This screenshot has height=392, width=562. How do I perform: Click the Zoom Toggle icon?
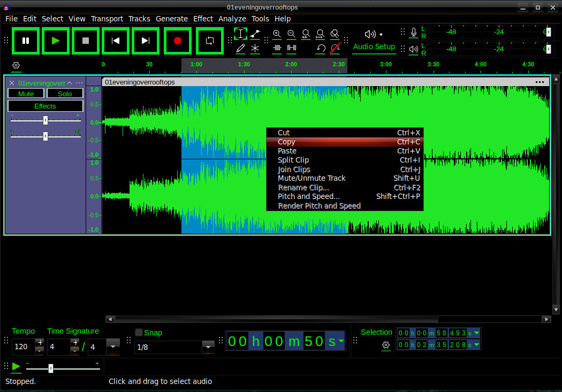(335, 34)
